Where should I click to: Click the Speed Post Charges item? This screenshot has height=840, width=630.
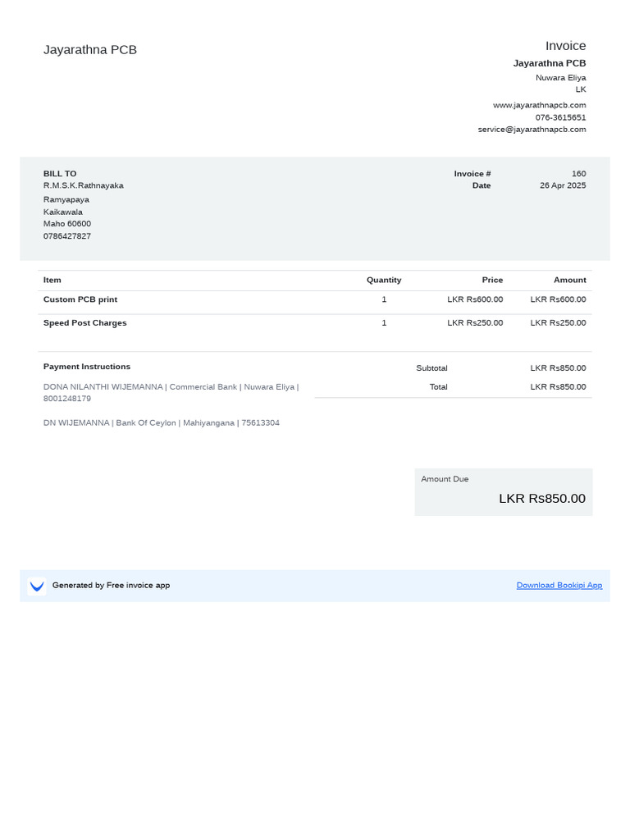85,323
